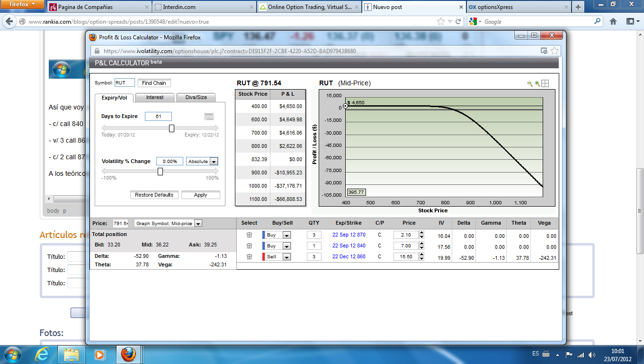Zoom in the P&L chart
644x364 pixels.
click(537, 83)
